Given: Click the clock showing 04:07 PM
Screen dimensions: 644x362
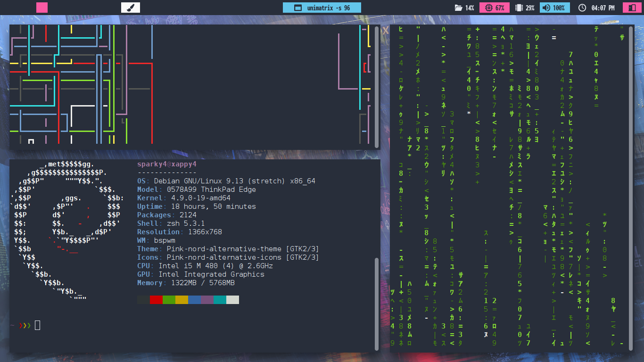Looking at the screenshot, I should [596, 8].
